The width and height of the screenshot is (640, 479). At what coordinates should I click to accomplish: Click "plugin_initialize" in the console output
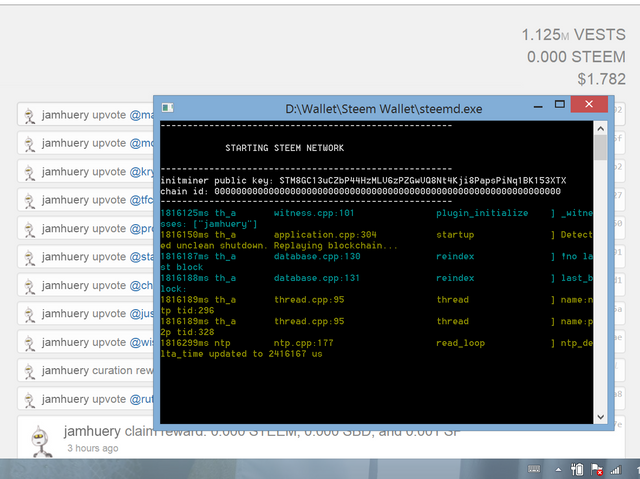tap(482, 213)
